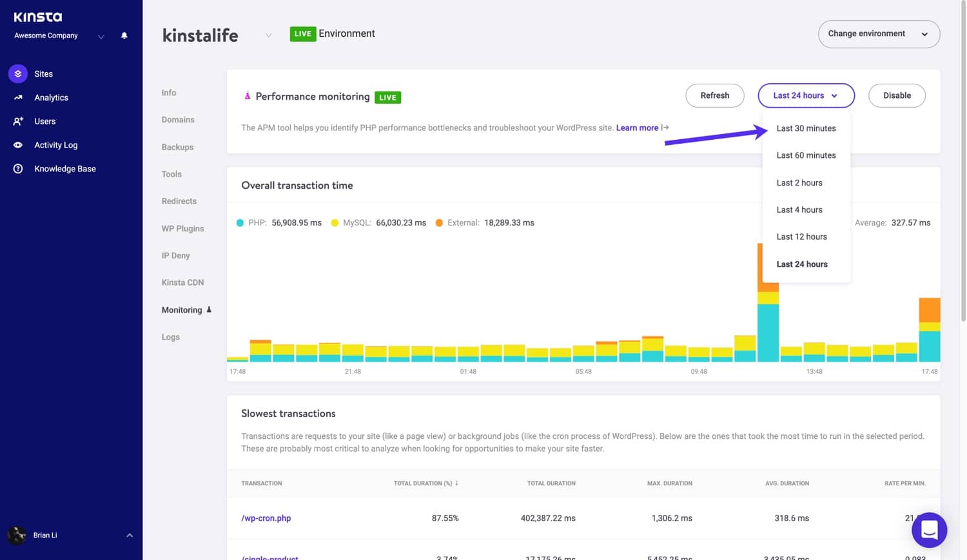Screen dimensions: 967x560
Task: Click the flask icon before Performance monitoring
Action: coord(247,96)
